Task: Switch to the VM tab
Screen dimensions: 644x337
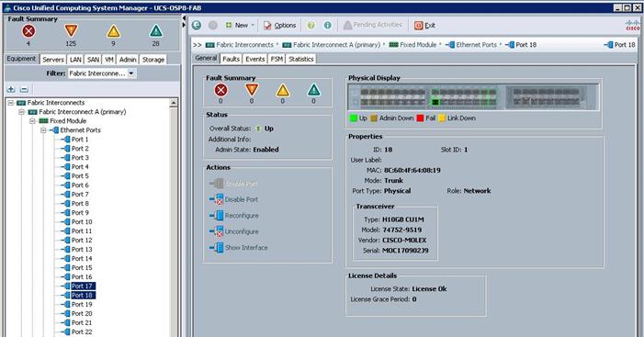Action: coord(109,60)
